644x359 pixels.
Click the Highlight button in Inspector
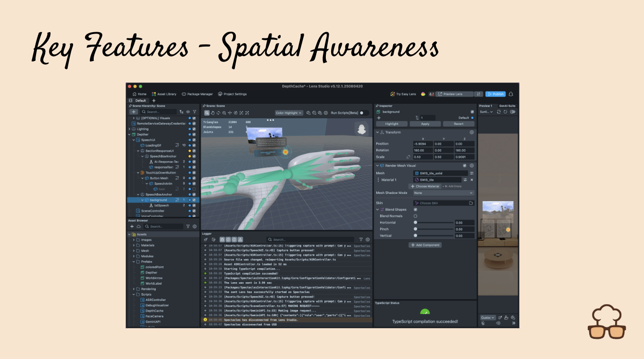(x=392, y=124)
